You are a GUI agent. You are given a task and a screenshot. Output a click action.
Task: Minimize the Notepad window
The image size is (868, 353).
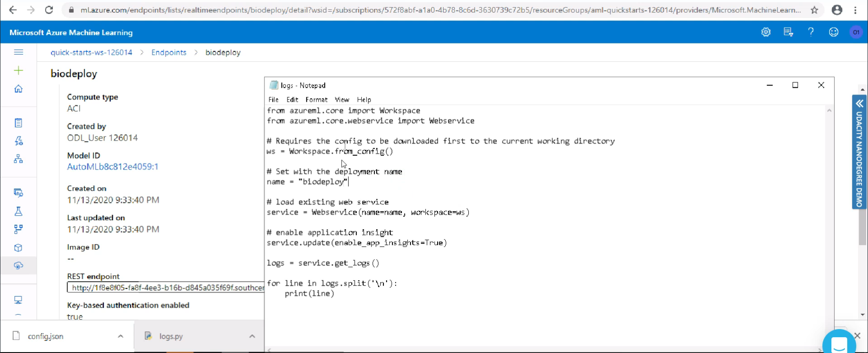769,85
